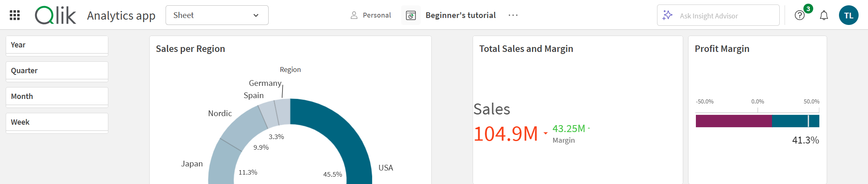Click the Personal space icon
Image resolution: width=868 pixels, height=184 pixels.
click(354, 16)
